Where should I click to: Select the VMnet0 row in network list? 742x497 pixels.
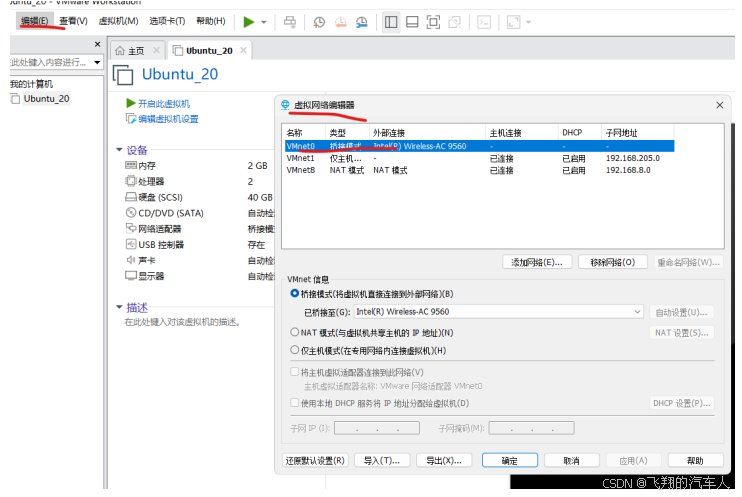479,146
